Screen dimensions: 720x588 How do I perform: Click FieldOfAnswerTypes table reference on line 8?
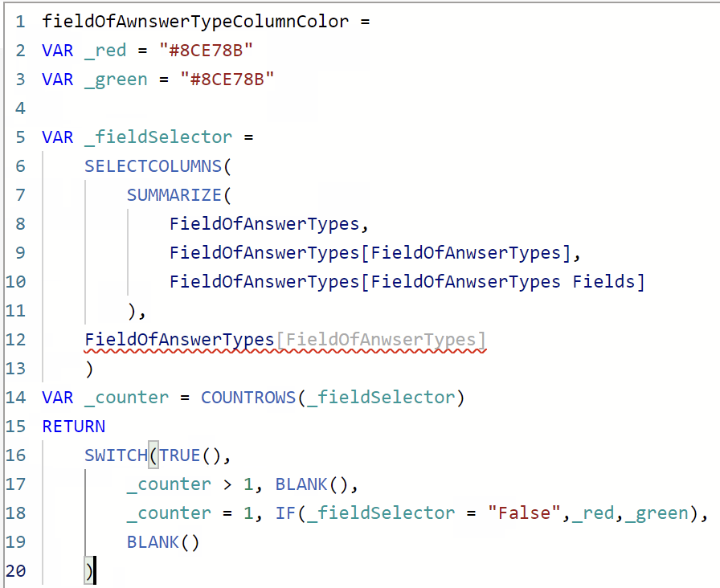click(264, 224)
